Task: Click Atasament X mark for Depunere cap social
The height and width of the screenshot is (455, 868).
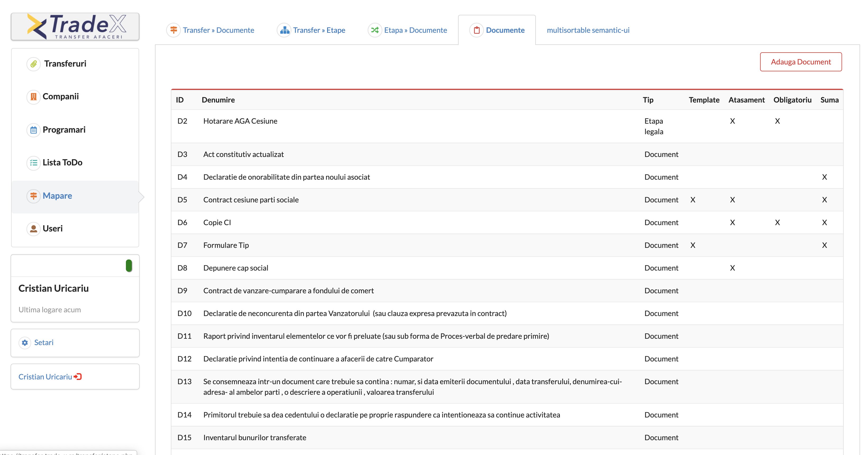Action: pyautogui.click(x=732, y=268)
